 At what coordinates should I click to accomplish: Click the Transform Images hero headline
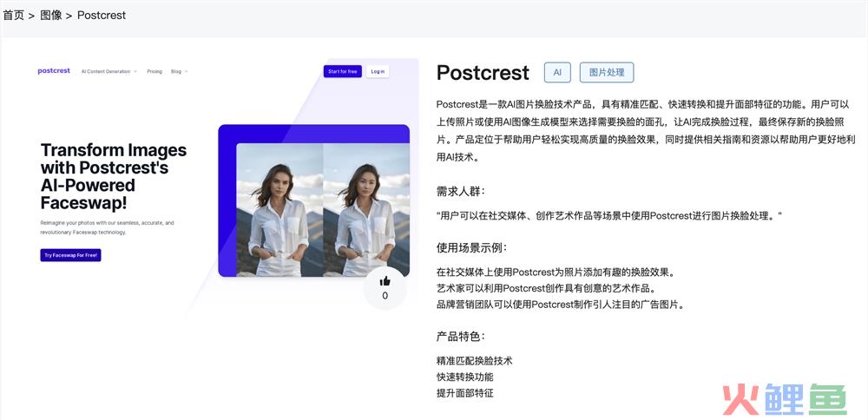[x=114, y=176]
